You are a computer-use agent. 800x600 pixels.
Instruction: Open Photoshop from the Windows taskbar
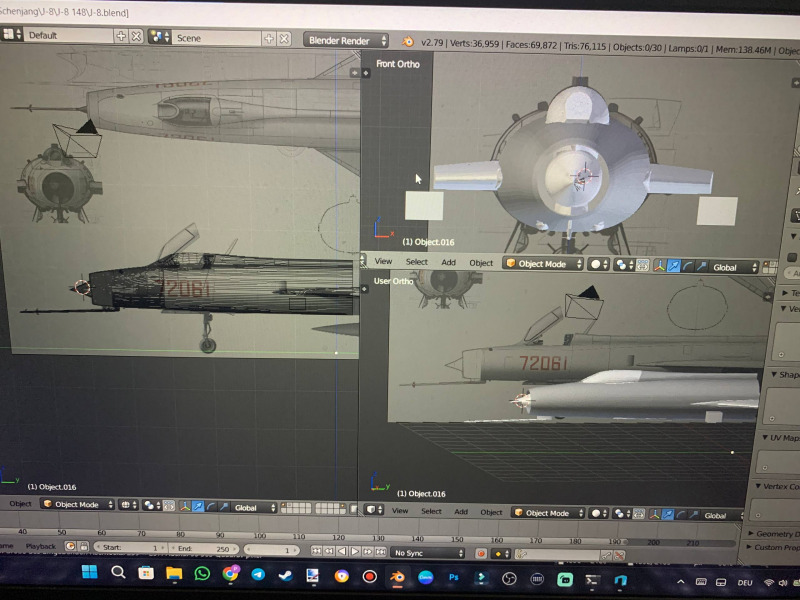(453, 577)
